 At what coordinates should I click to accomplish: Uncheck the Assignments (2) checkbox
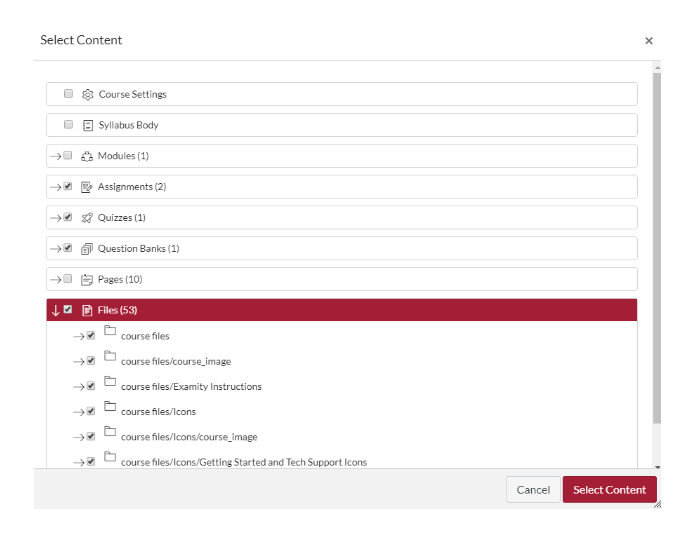click(67, 186)
